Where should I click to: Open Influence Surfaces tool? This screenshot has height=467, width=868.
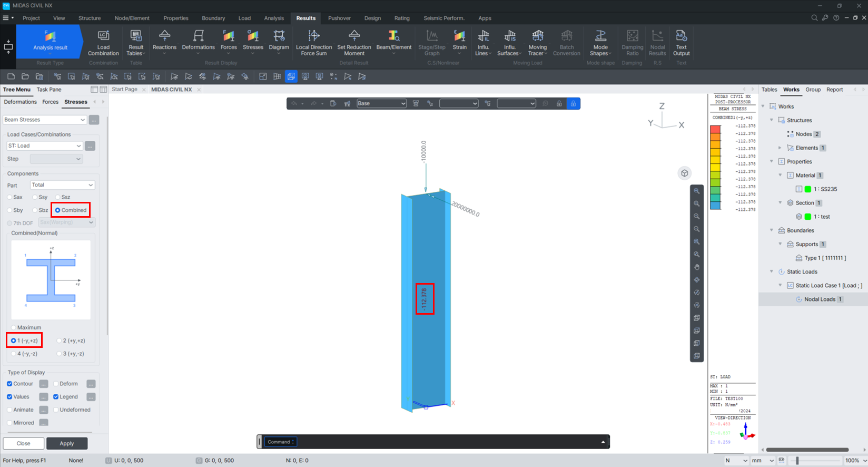[x=509, y=43]
